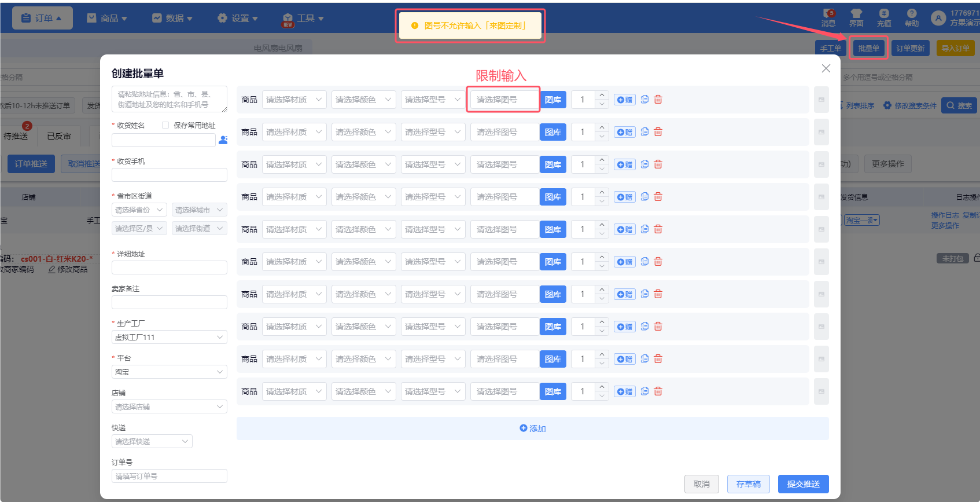Click the 赠 gift button in first 商品 row
Viewport: 980px width, 502px height.
click(x=625, y=100)
